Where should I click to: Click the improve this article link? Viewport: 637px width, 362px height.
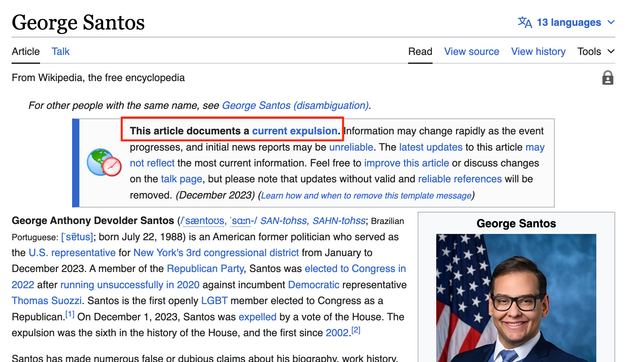[x=406, y=163]
